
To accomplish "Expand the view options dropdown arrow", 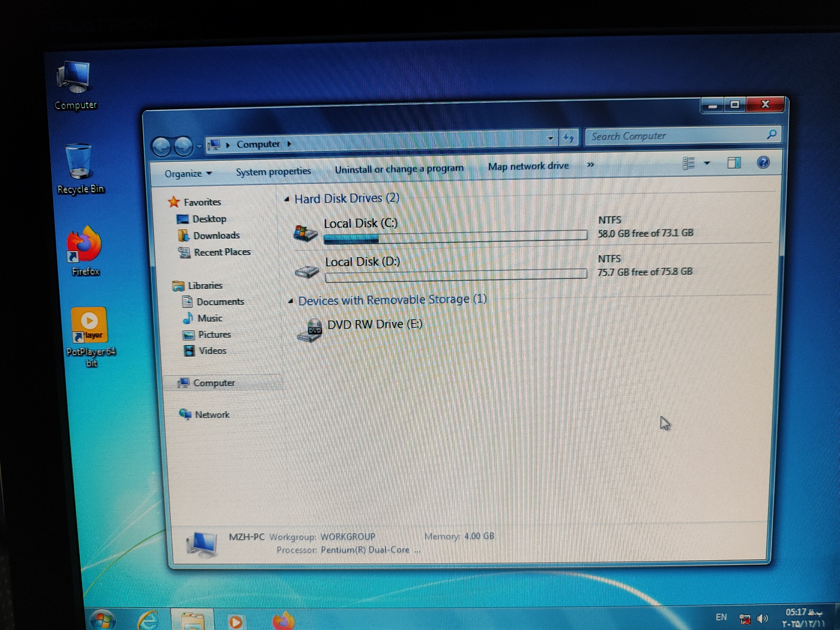I will tap(707, 163).
